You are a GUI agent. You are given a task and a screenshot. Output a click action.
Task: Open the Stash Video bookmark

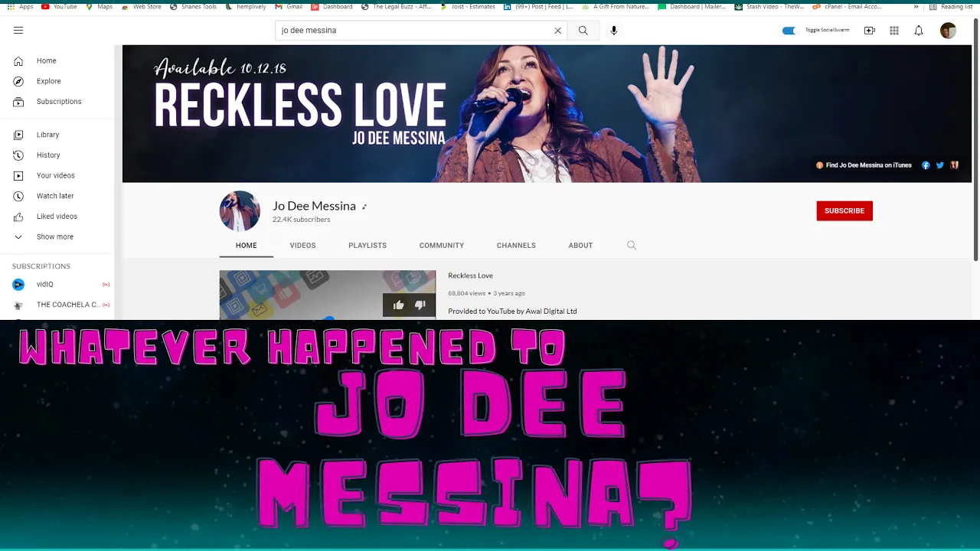[769, 7]
